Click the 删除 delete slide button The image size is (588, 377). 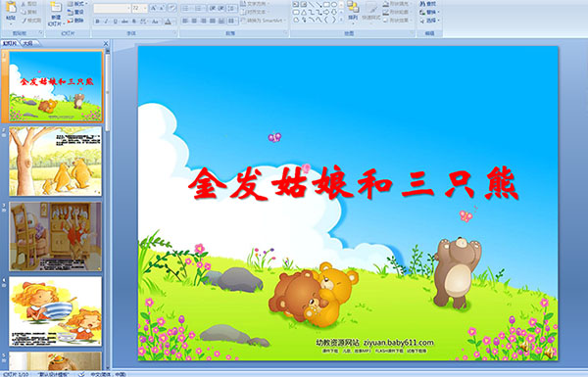(x=76, y=21)
